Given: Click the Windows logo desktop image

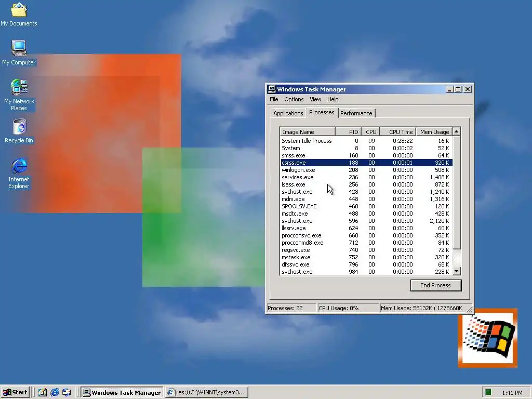Looking at the screenshot, I should coord(487,338).
